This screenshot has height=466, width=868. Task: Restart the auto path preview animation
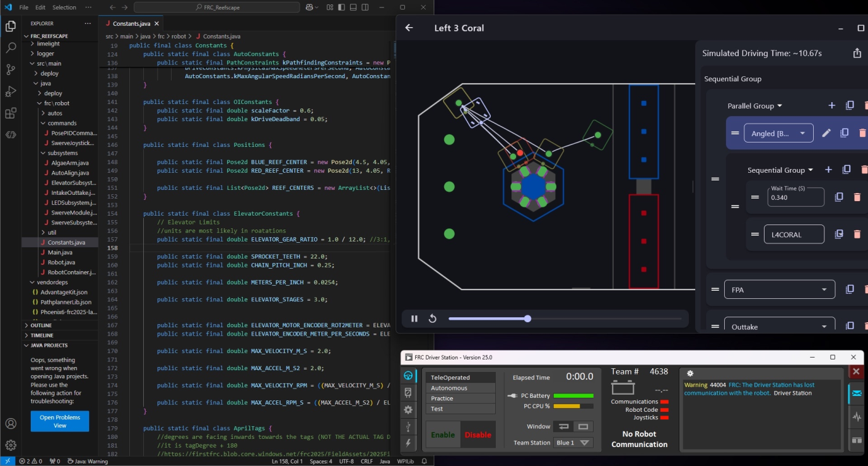[433, 318]
